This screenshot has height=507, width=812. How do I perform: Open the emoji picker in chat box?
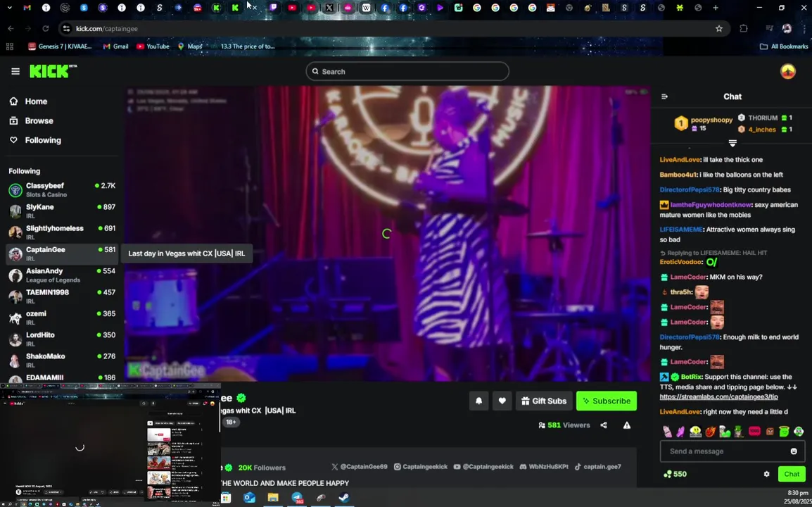794,451
